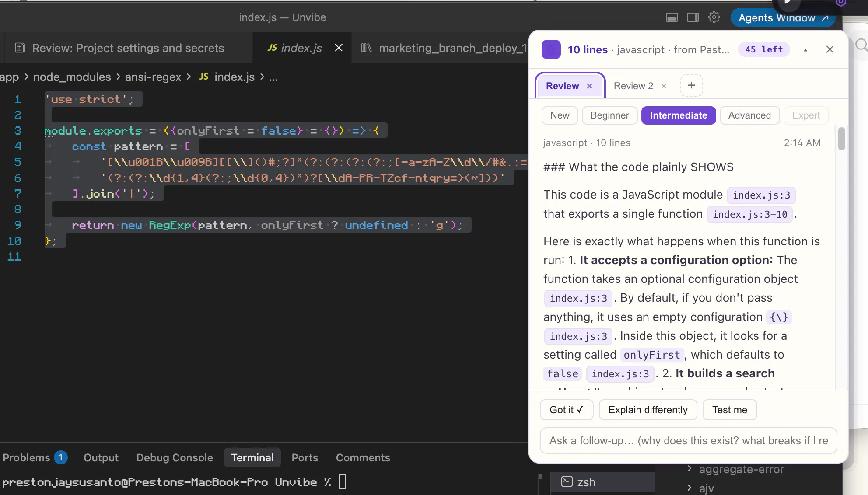The image size is (868, 495).
Task: Click the node_modules breadcrumb segment
Action: [x=72, y=77]
